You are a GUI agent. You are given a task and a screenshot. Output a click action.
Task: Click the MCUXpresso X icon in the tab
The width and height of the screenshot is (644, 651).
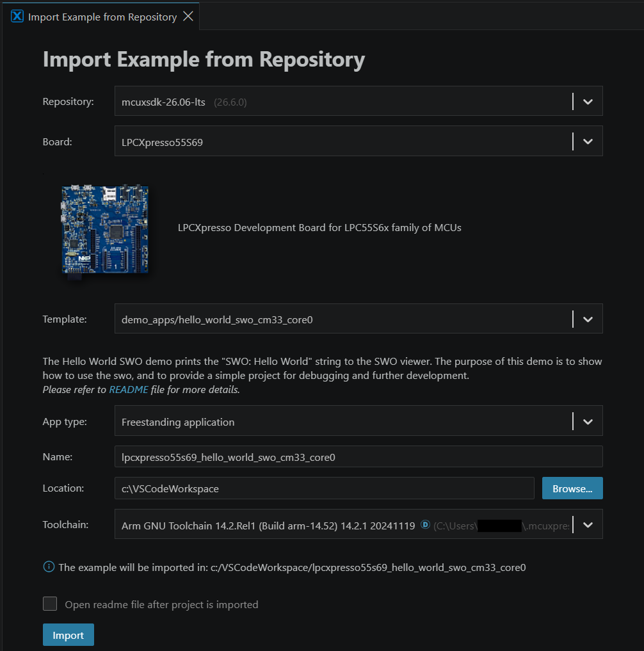(x=17, y=17)
